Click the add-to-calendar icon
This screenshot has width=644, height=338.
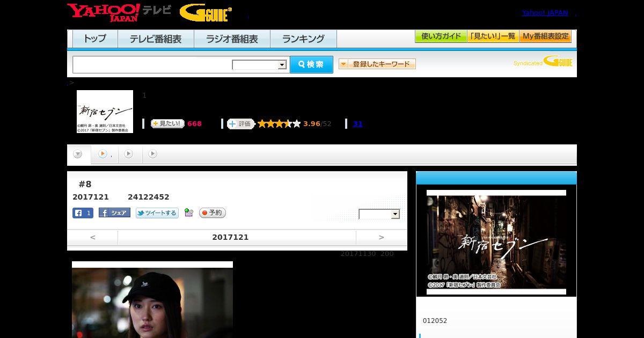pos(188,212)
